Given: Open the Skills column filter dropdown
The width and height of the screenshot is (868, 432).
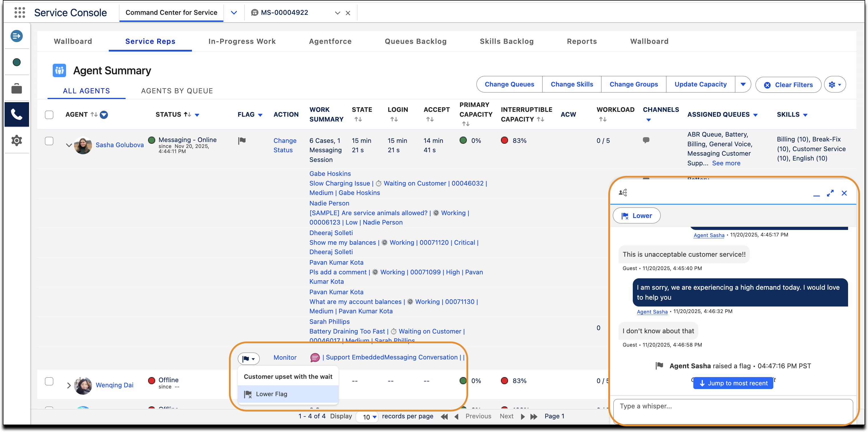Looking at the screenshot, I should click(x=805, y=115).
